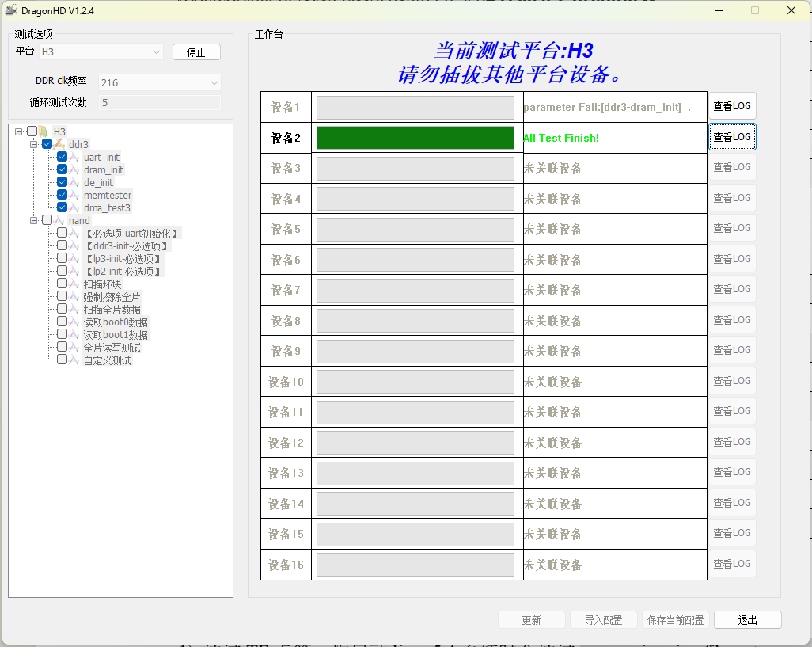Image resolution: width=812 pixels, height=647 pixels.
Task: View LOG for 设备2
Action: pyautogui.click(x=732, y=137)
